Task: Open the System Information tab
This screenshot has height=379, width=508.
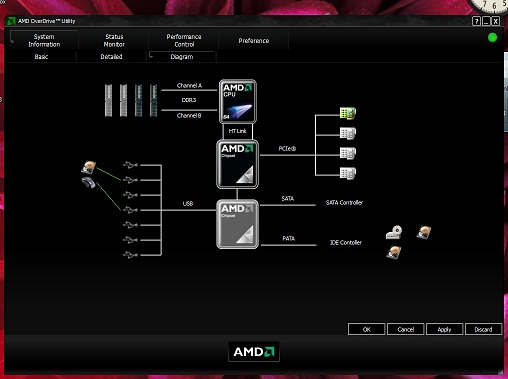Action: (44, 40)
